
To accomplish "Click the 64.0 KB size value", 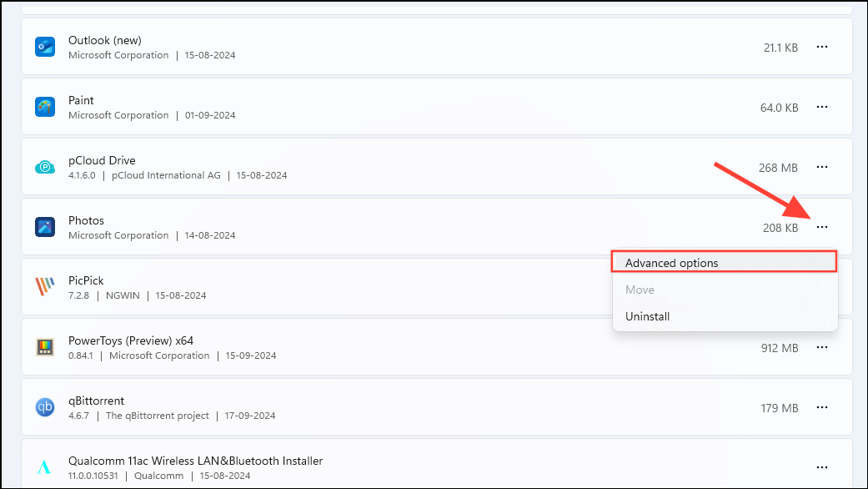I will coord(779,108).
